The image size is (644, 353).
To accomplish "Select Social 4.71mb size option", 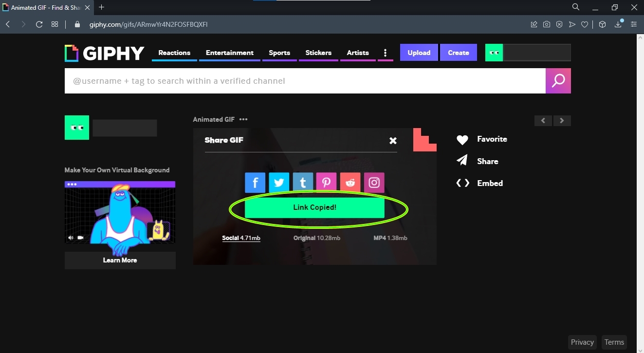I will (x=241, y=238).
